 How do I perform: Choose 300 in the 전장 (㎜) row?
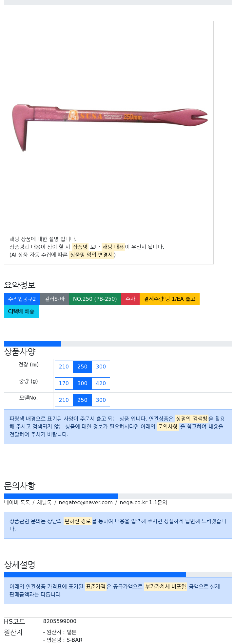(x=101, y=367)
